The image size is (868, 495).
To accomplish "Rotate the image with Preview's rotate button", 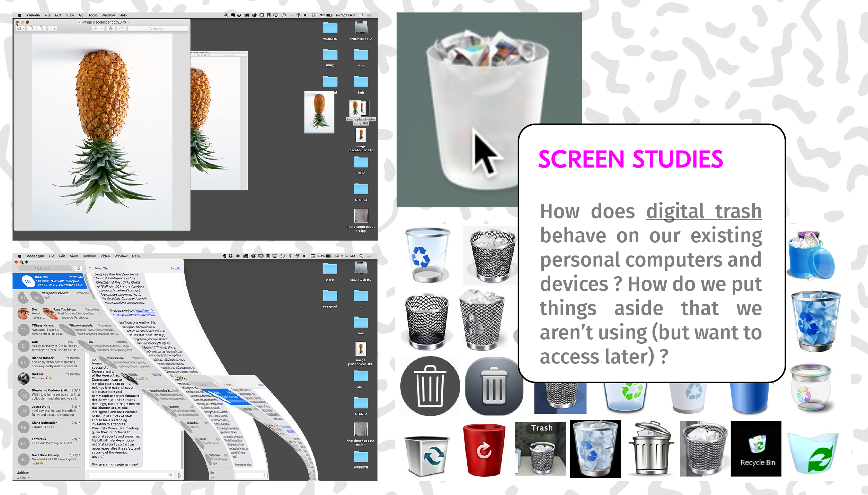I will tap(110, 29).
